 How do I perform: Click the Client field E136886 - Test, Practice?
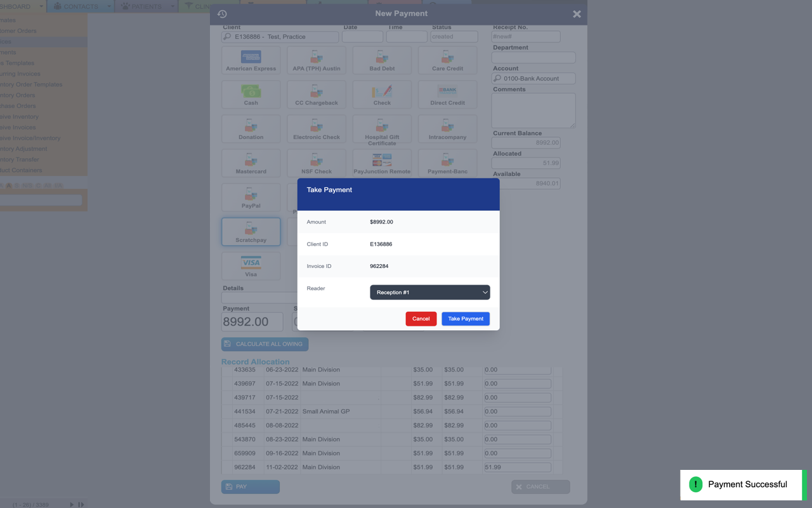280,37
